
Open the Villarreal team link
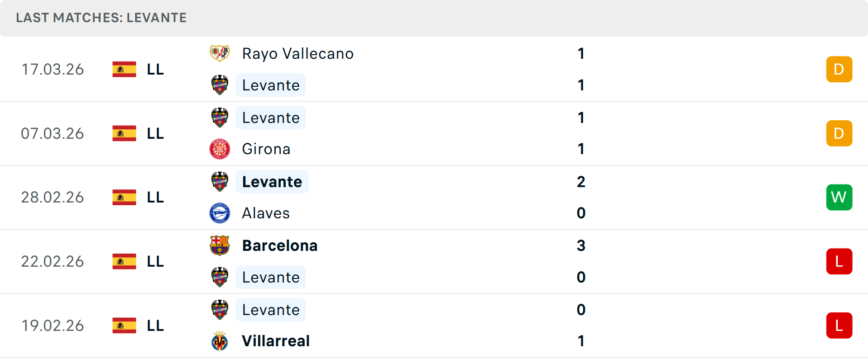(276, 341)
